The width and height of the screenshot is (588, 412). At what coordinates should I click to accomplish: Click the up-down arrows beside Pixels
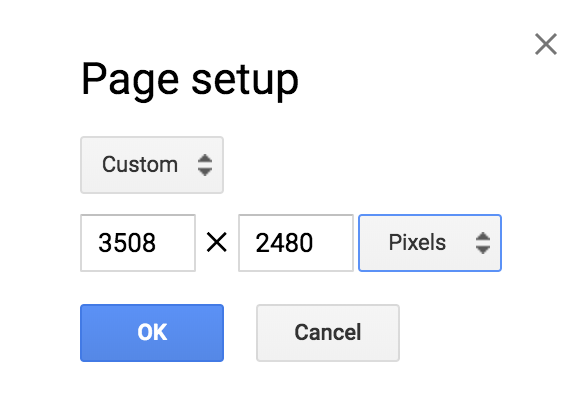pos(483,243)
